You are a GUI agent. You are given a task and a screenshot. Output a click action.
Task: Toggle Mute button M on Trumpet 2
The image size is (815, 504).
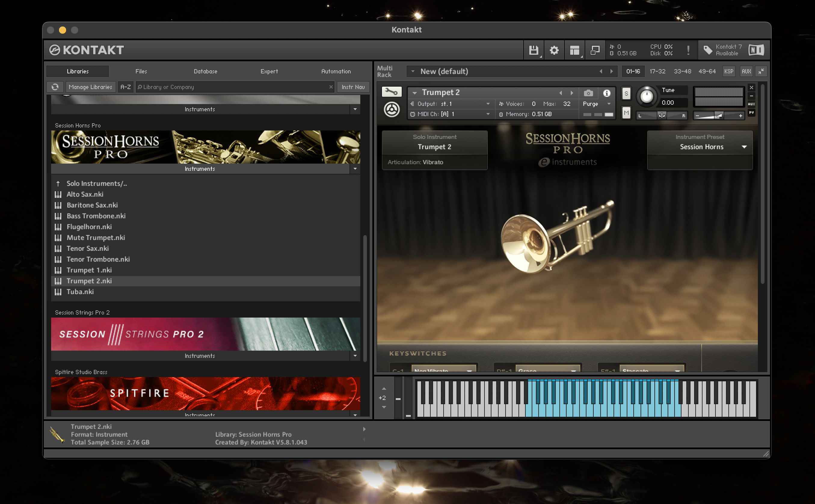[626, 113]
